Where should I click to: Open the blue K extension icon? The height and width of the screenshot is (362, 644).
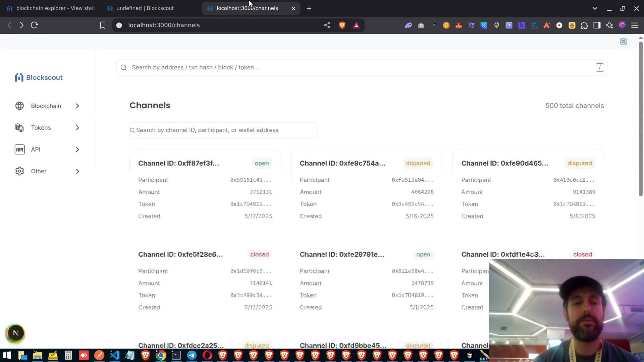(x=484, y=25)
